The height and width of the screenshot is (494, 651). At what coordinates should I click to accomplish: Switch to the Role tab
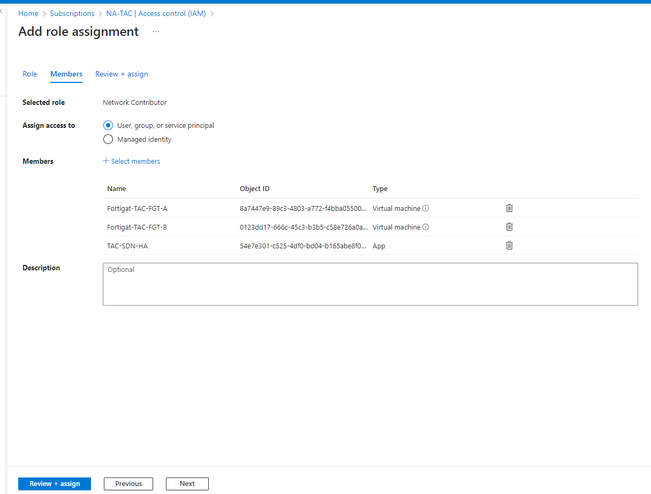30,74
